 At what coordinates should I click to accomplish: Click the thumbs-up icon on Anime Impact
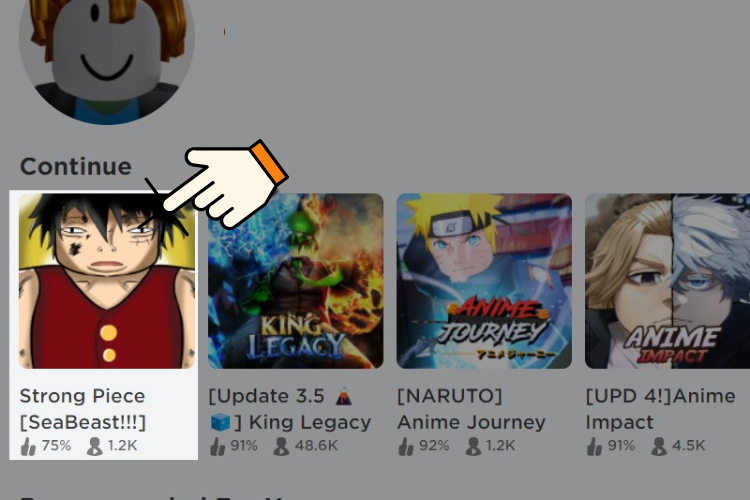pos(594,446)
